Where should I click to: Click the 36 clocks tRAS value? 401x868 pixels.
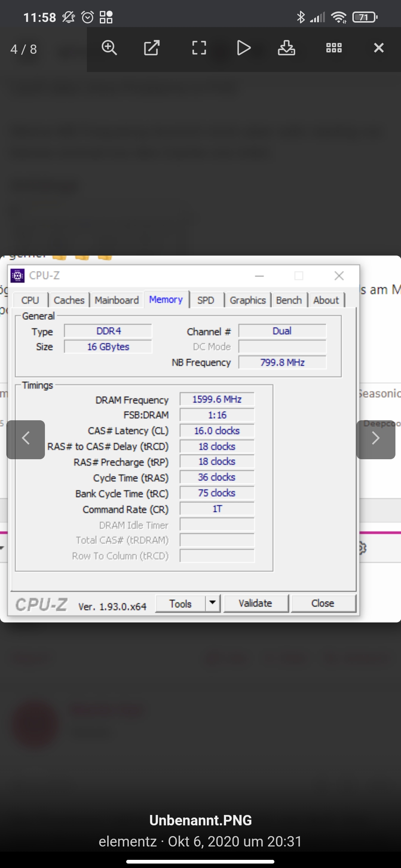[217, 477]
